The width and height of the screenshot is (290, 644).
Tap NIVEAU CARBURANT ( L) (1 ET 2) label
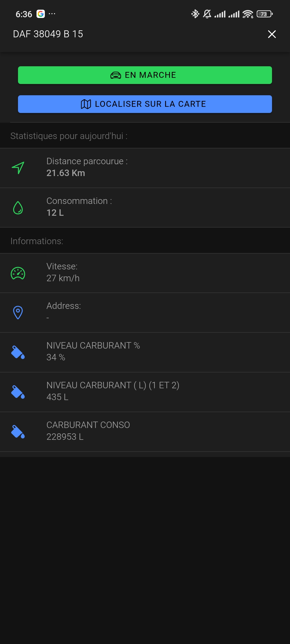[113, 385]
